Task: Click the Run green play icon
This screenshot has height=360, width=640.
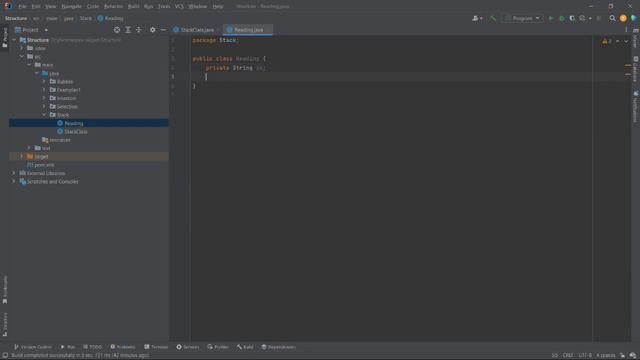Action: (x=551, y=18)
